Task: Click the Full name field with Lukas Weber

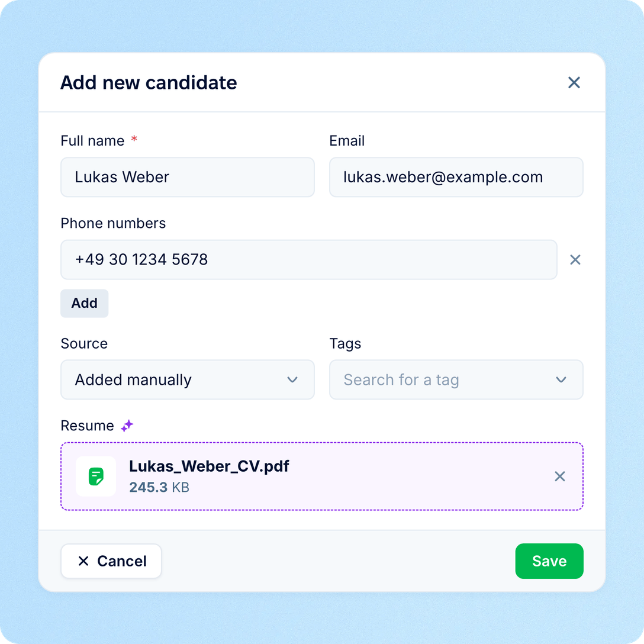Action: tap(188, 177)
